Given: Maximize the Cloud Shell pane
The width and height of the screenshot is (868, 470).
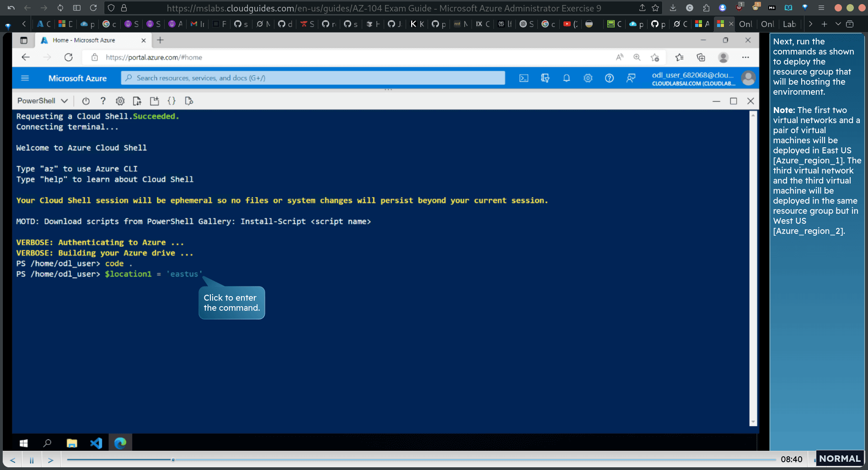Looking at the screenshot, I should 734,101.
